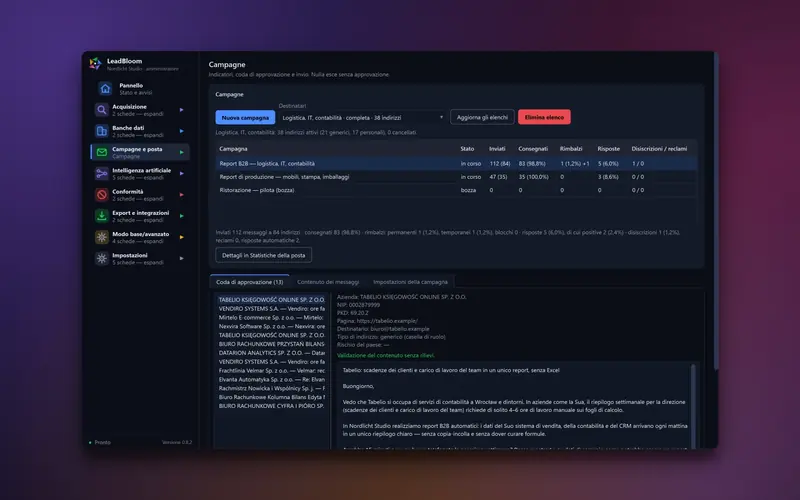
Task: Expand the Acquisizione section arrow
Action: coord(182,110)
